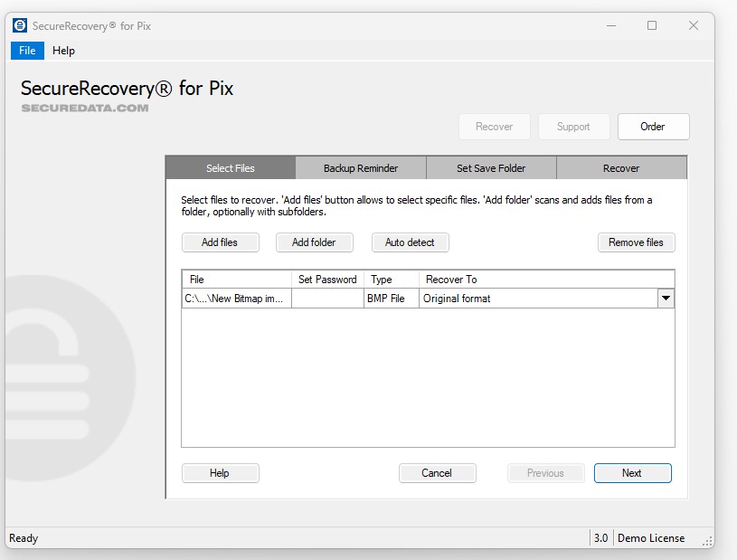Image resolution: width=737 pixels, height=560 pixels.
Task: Switch to the Backup Reminder tab
Action: pyautogui.click(x=361, y=168)
